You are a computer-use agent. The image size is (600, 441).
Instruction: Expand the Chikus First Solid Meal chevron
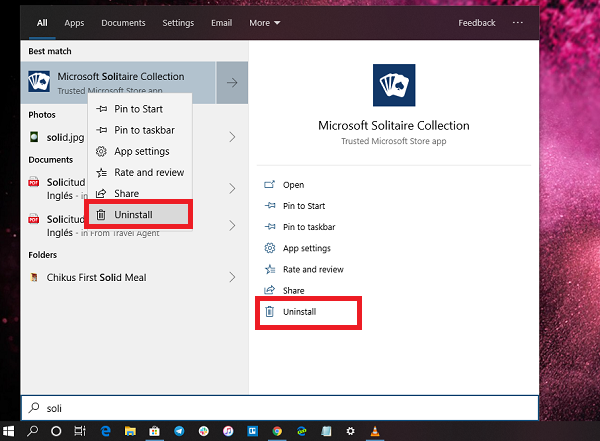coord(232,277)
